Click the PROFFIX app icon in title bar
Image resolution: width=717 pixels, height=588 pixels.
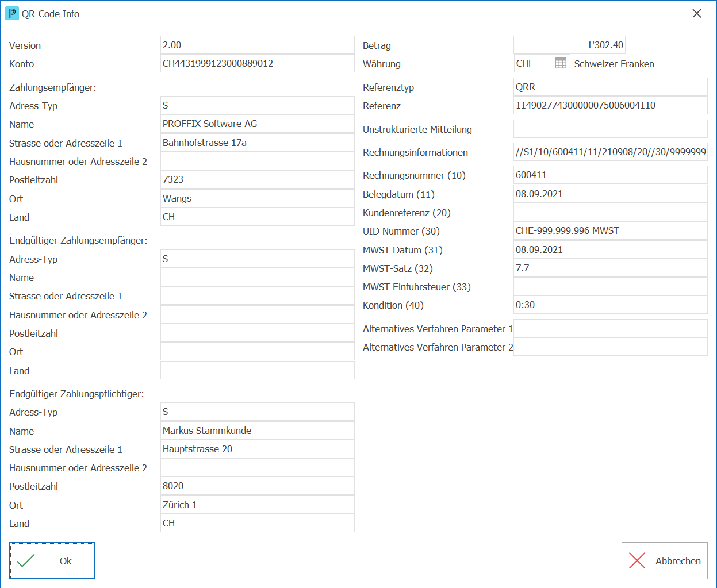[11, 13]
